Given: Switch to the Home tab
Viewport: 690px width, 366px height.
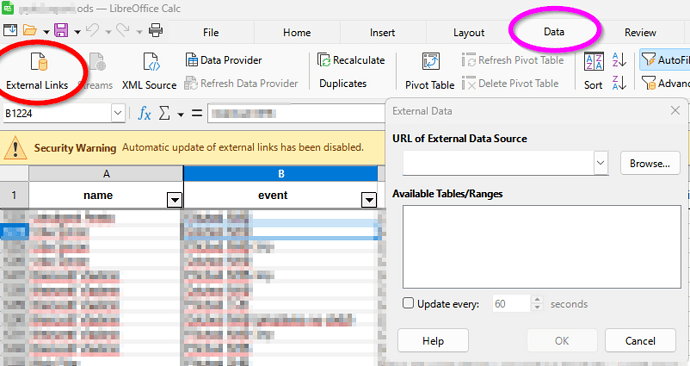Looking at the screenshot, I should [x=297, y=33].
